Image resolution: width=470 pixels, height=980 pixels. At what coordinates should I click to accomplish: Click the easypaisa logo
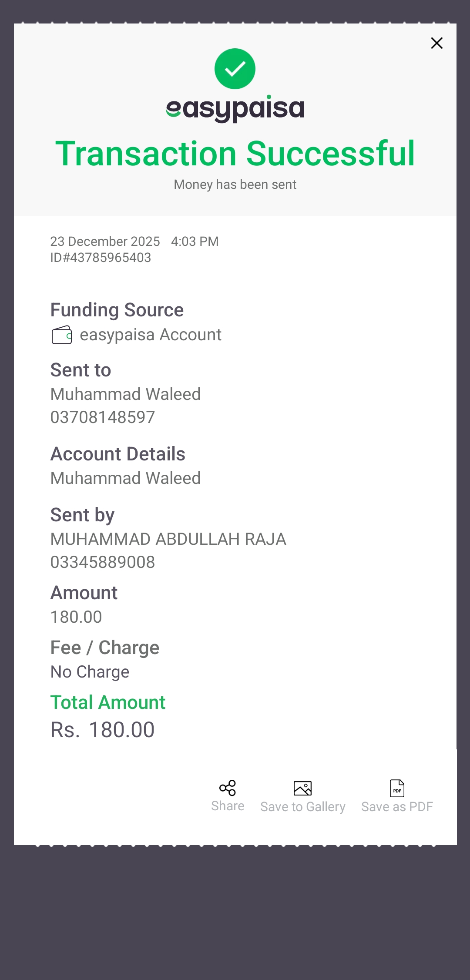[235, 109]
